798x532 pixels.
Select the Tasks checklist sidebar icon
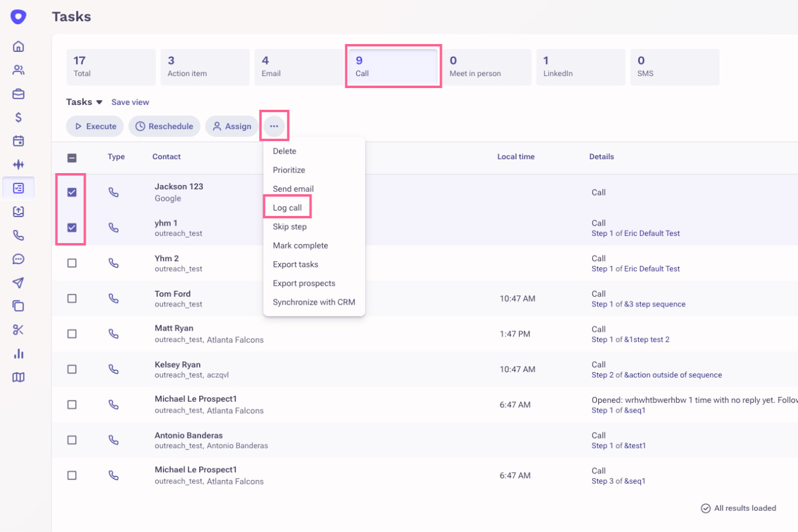(x=19, y=188)
